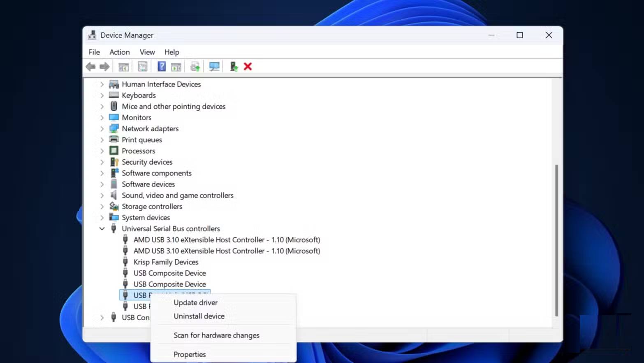
Task: Open Properties via toolbar icon
Action: coord(142,67)
